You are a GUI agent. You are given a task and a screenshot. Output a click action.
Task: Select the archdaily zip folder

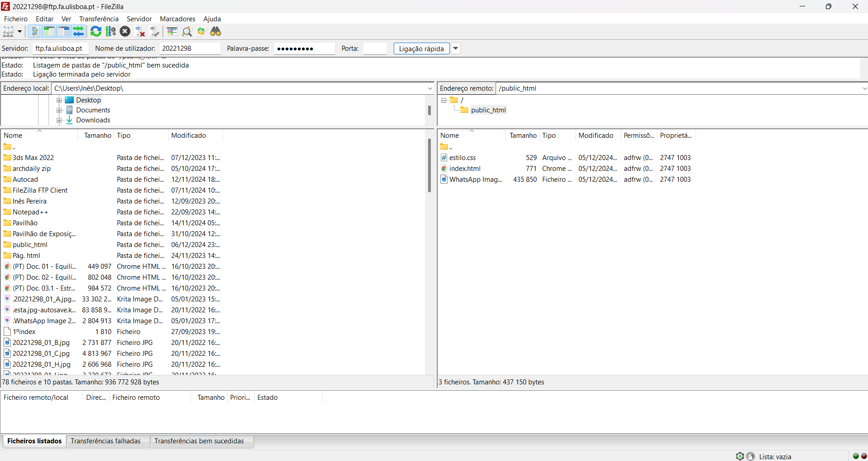tap(31, 169)
